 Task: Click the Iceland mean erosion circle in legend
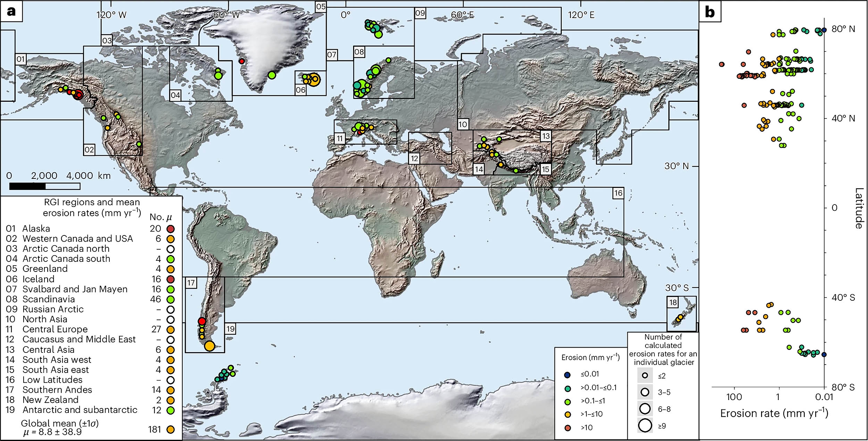[x=170, y=279]
